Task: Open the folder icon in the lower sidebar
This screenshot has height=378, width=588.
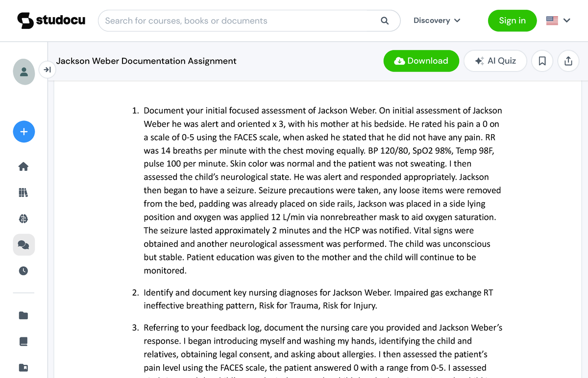Action: [23, 315]
